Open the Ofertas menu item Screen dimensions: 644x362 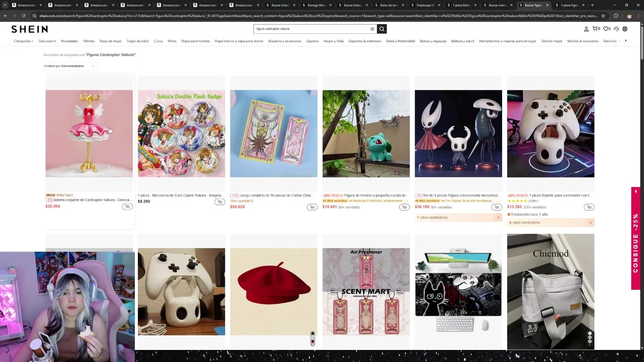click(x=89, y=41)
